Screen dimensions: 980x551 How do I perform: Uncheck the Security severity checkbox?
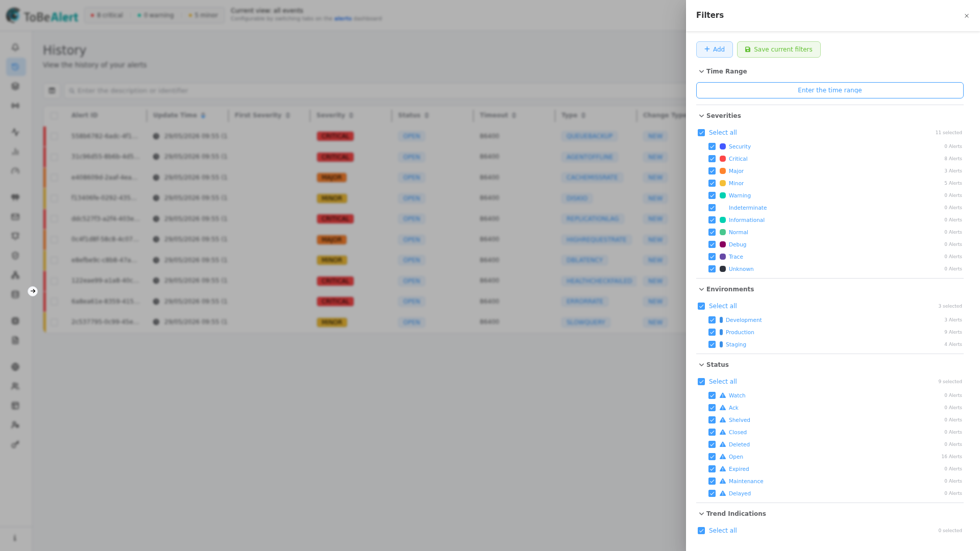coord(712,146)
